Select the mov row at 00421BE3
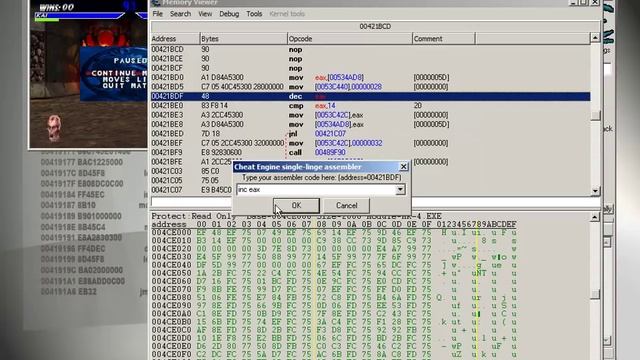The image size is (640, 360). (371, 115)
